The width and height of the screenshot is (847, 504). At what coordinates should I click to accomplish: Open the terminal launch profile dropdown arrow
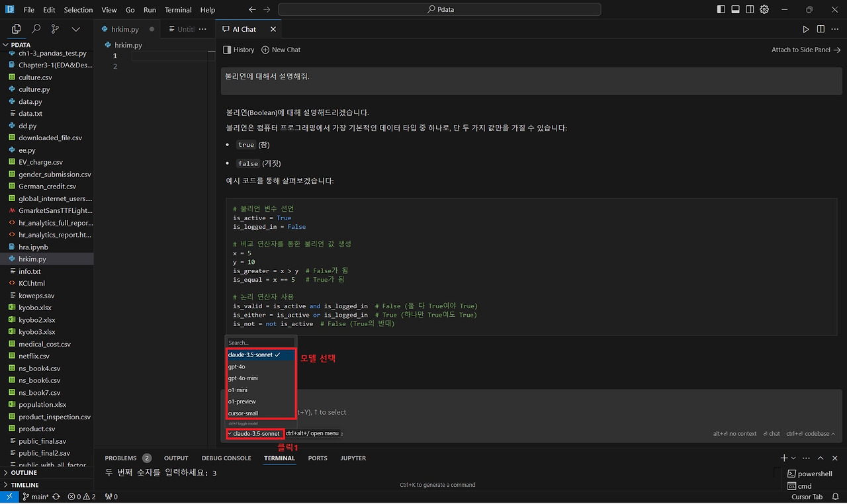click(793, 458)
